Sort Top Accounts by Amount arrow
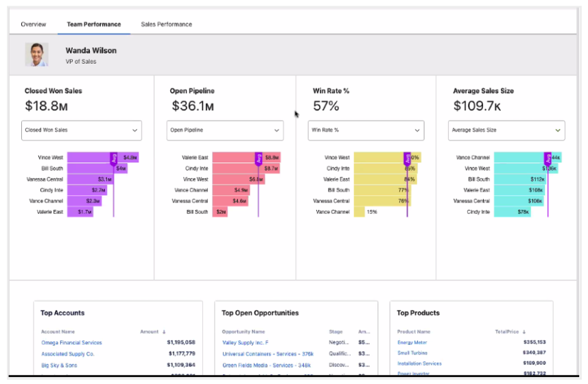Screen dimensions: 588x384 164,332
